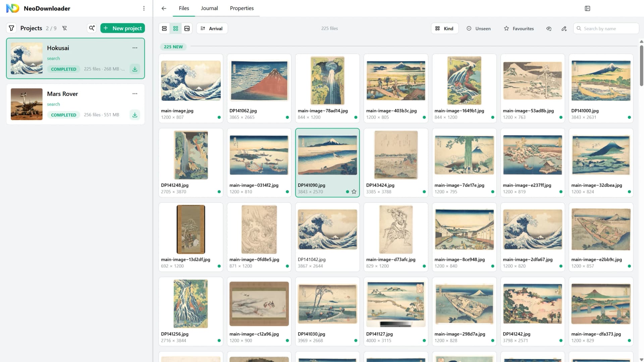The height and width of the screenshot is (362, 644).
Task: Select main-image~2dfa67.jpg wave thumbnail
Action: click(x=533, y=229)
